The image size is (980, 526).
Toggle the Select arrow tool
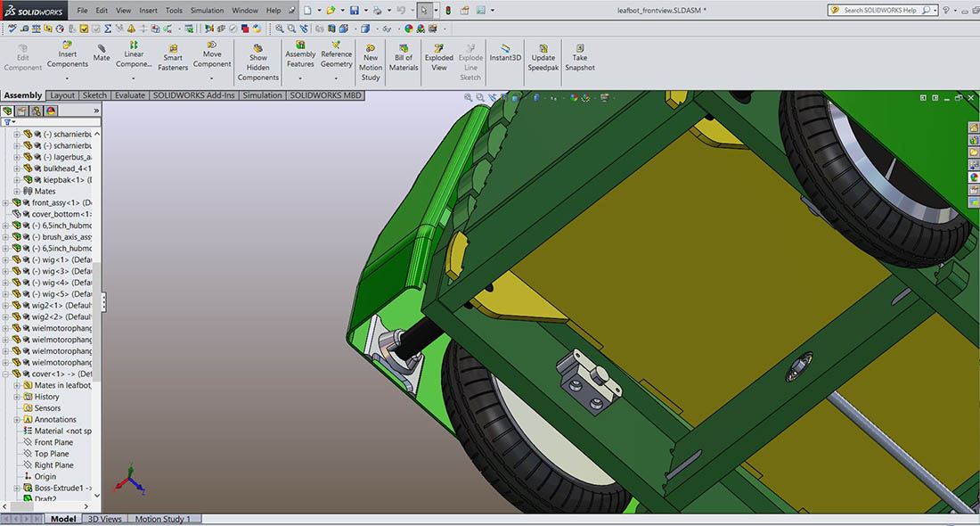coord(424,10)
